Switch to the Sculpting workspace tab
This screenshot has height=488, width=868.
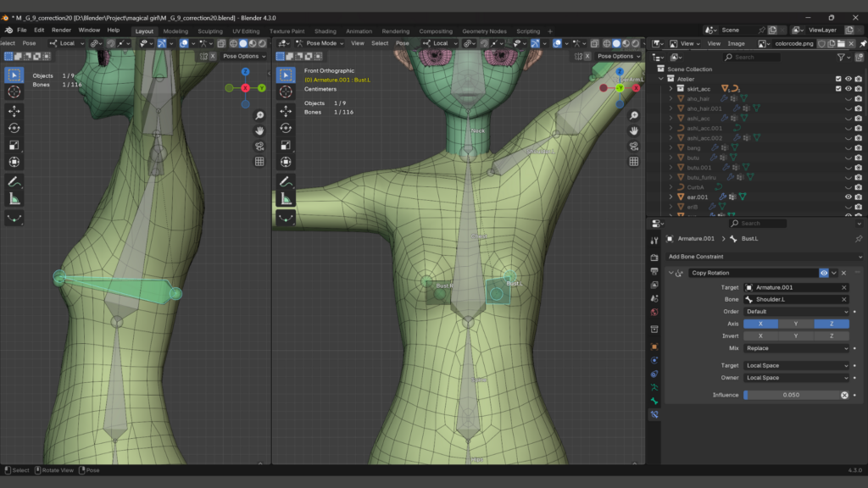pyautogui.click(x=210, y=31)
